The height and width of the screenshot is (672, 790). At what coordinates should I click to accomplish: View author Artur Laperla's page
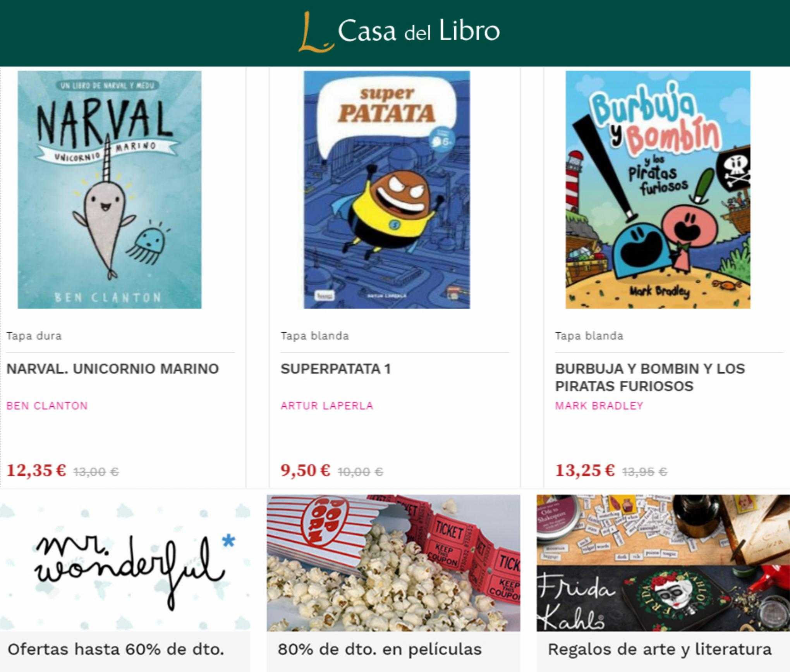point(327,406)
